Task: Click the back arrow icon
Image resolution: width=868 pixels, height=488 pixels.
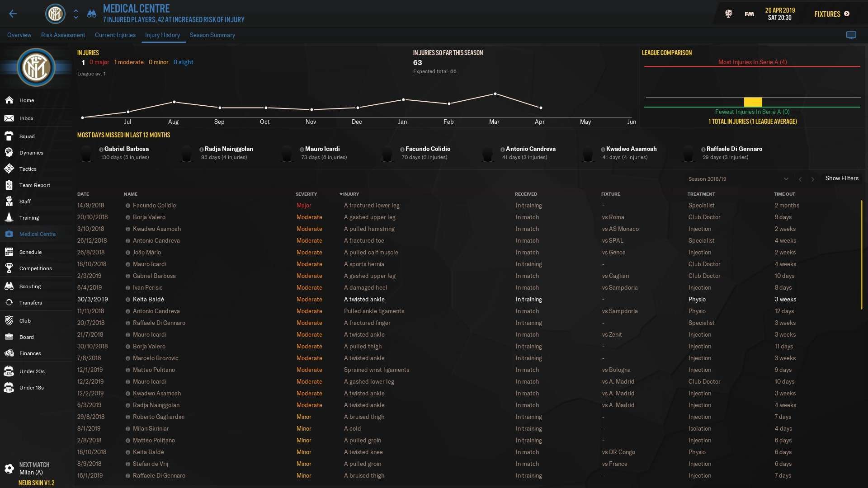Action: click(13, 14)
